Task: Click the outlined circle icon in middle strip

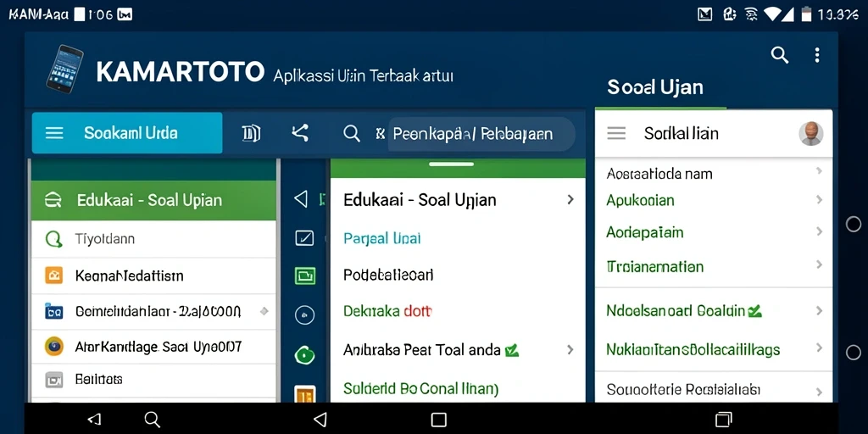Action: coord(304,315)
